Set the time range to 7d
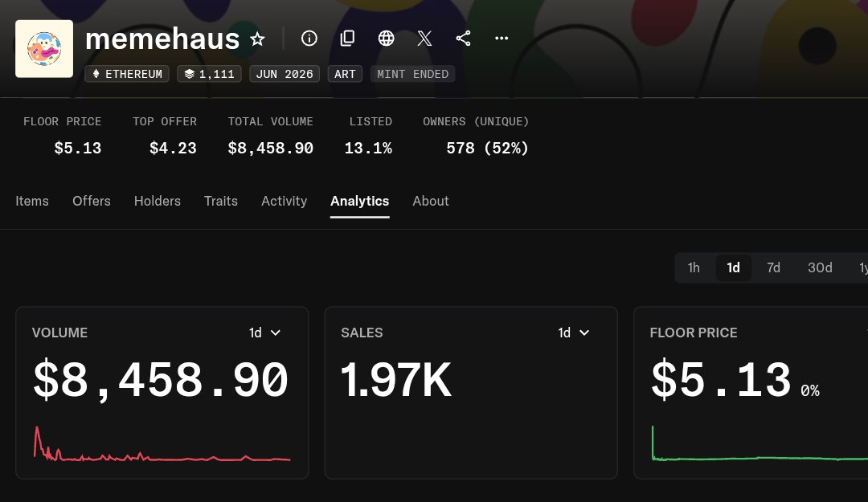The width and height of the screenshot is (868, 502). tap(773, 268)
